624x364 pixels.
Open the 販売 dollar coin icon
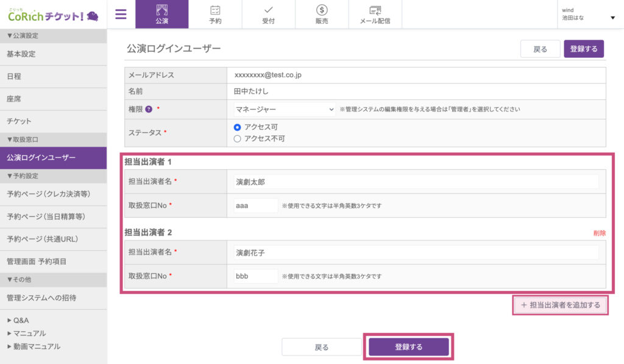[322, 10]
